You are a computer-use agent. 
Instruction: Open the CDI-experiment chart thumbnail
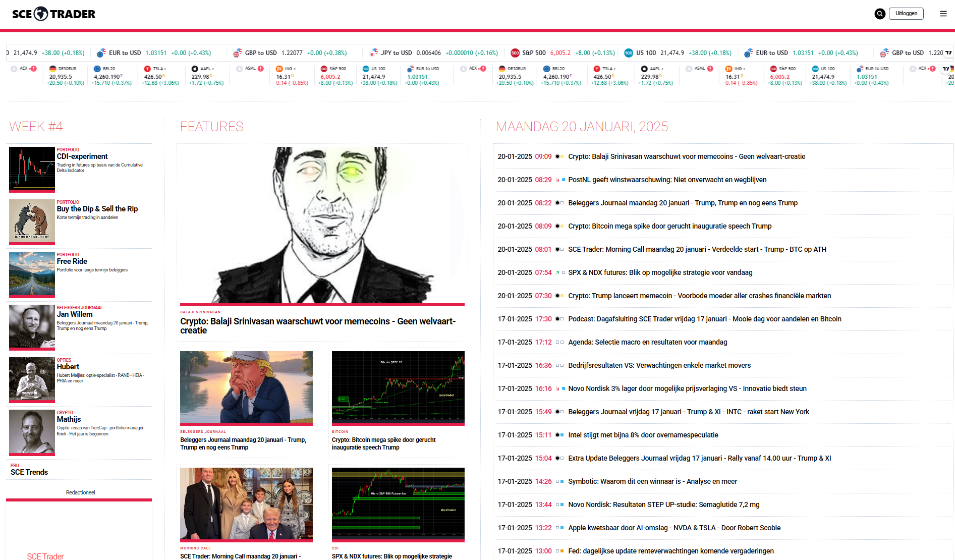click(32, 169)
